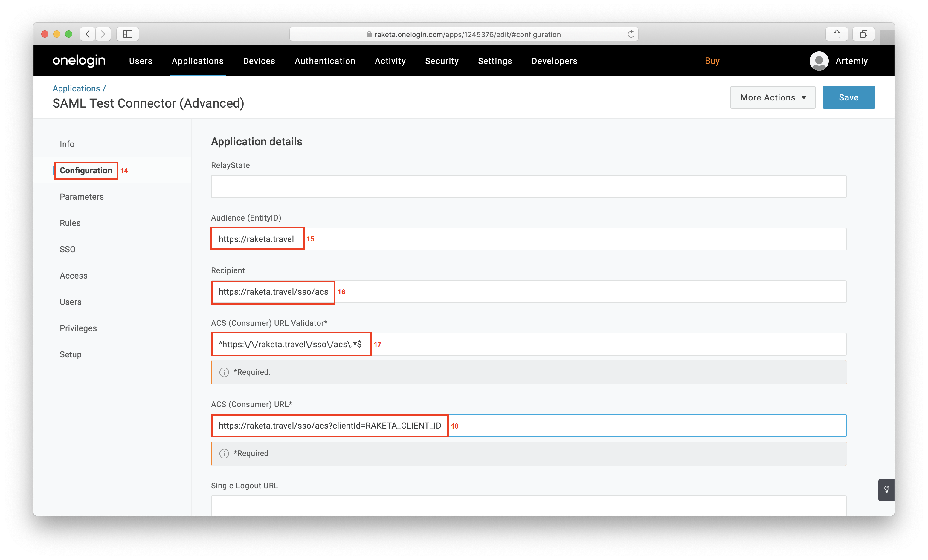Open a new tab with plus button
928x560 pixels.
coord(887,38)
